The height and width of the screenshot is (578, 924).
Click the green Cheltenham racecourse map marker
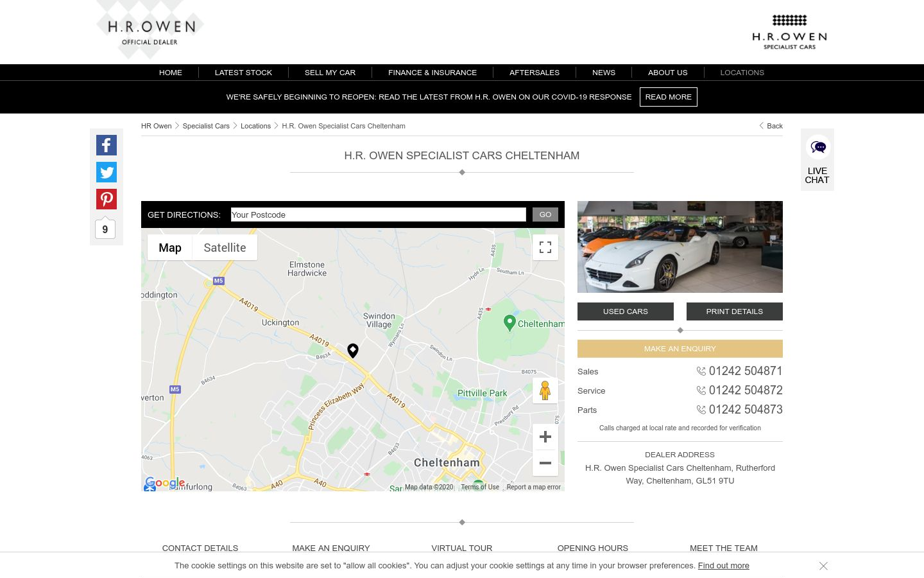509,322
